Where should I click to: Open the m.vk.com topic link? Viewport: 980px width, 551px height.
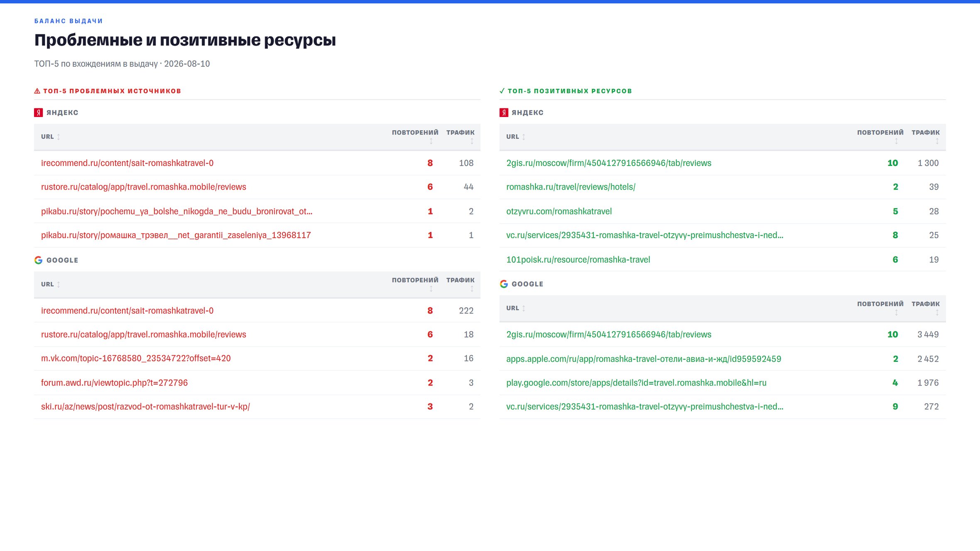pyautogui.click(x=136, y=358)
